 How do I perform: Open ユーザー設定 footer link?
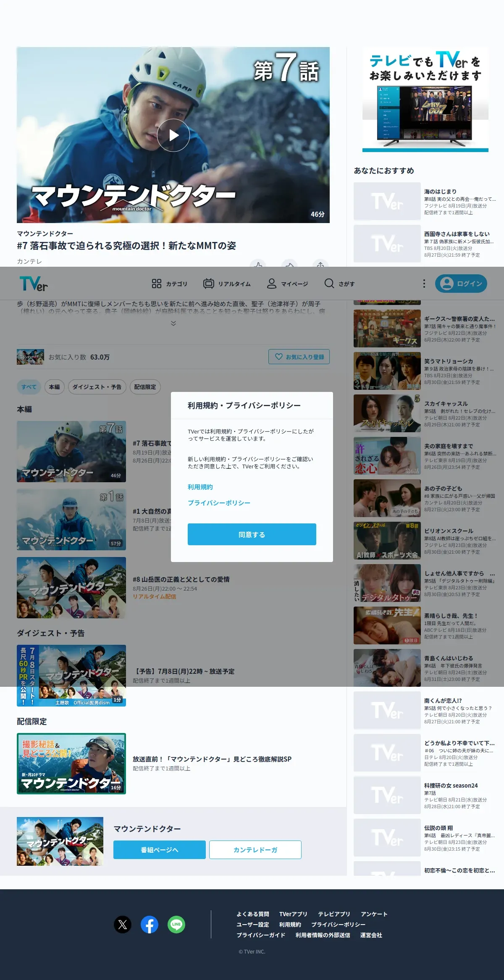253,925
